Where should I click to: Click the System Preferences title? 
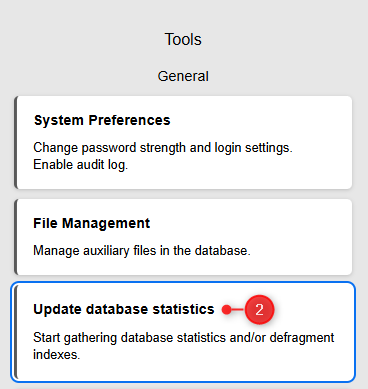click(x=102, y=121)
